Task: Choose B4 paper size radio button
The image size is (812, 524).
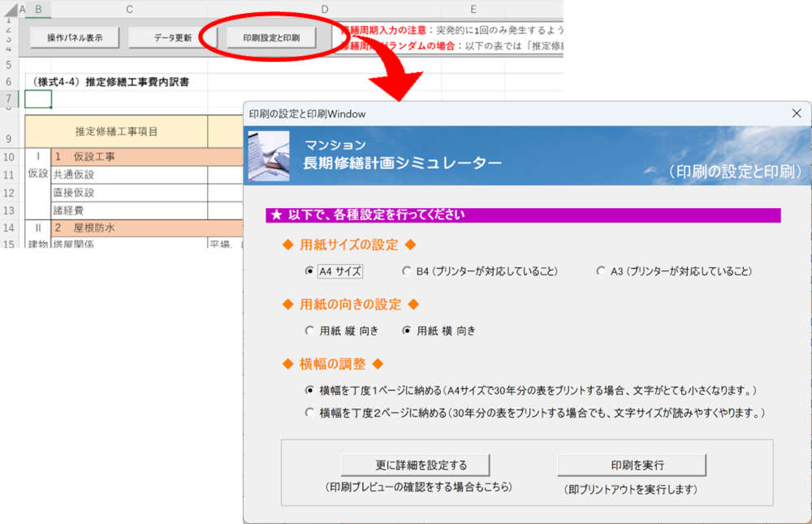Action: (x=407, y=271)
